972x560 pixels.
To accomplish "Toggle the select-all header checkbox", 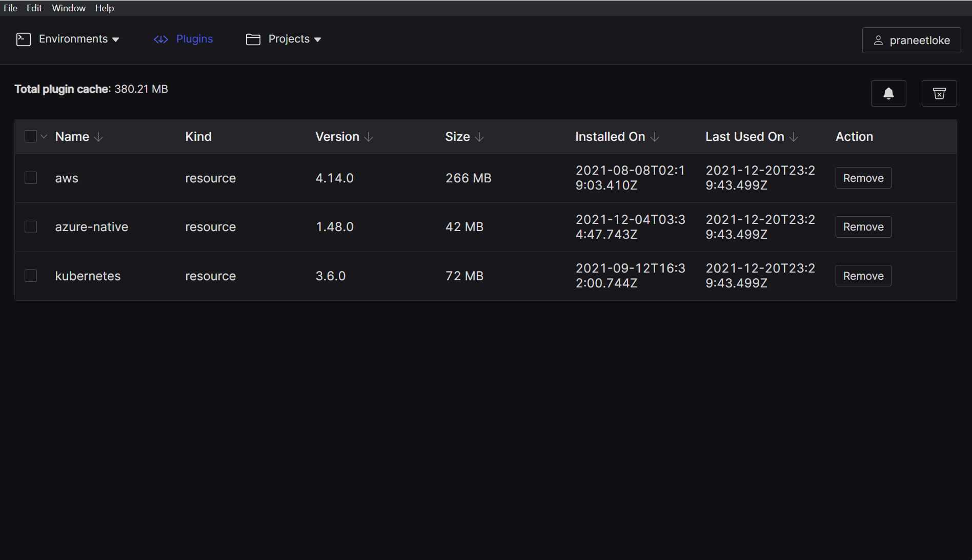I will (31, 136).
